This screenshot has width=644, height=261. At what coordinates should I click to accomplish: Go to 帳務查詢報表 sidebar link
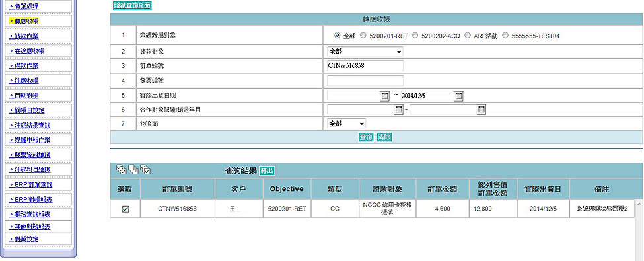click(x=30, y=214)
